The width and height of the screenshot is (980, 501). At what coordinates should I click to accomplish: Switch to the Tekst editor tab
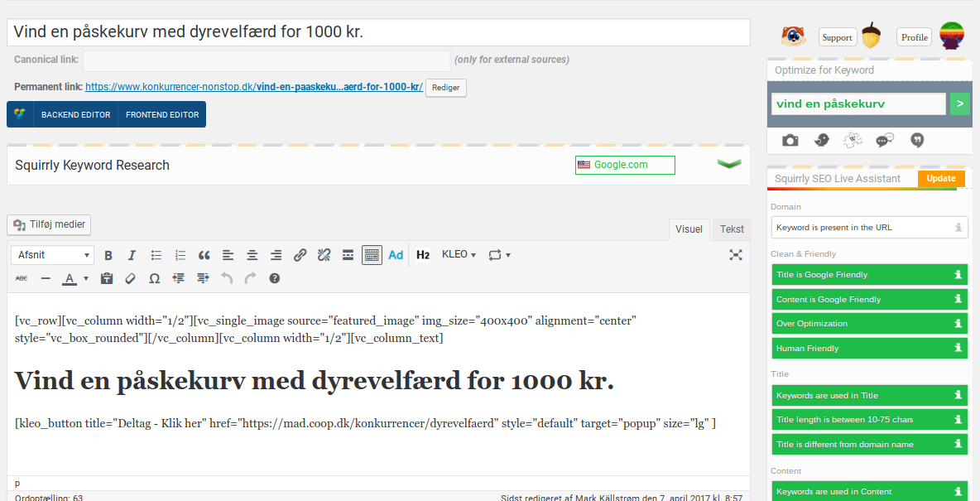(x=732, y=229)
